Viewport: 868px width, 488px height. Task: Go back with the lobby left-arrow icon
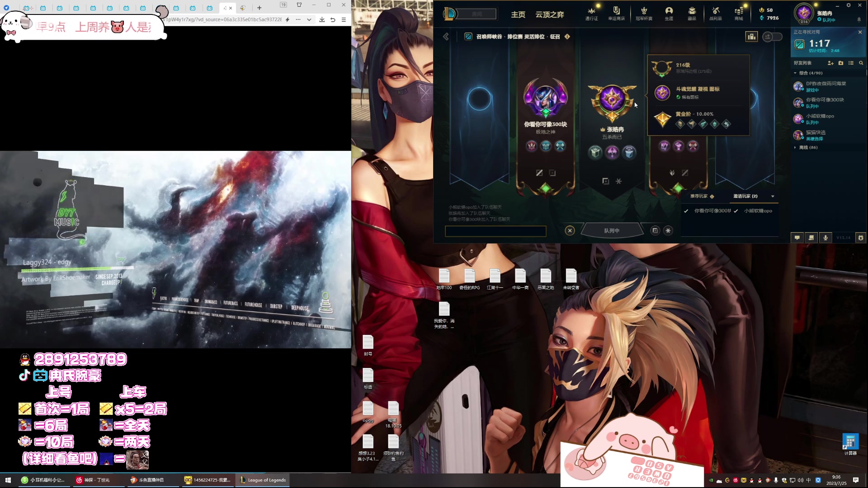(446, 37)
